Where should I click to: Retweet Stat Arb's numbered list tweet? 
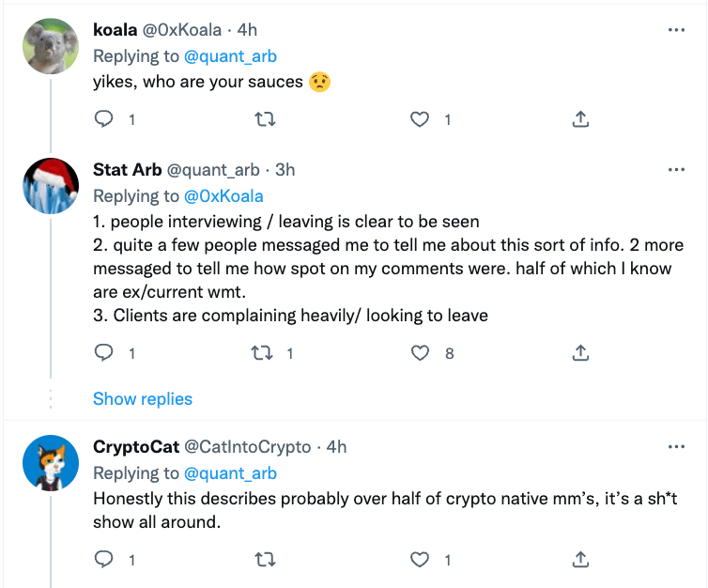(x=266, y=353)
